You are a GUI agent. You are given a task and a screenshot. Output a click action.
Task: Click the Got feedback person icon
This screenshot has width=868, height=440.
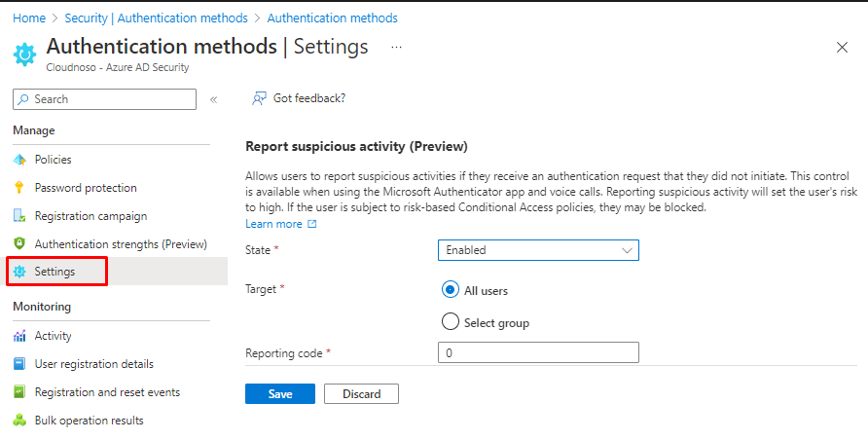pos(259,98)
